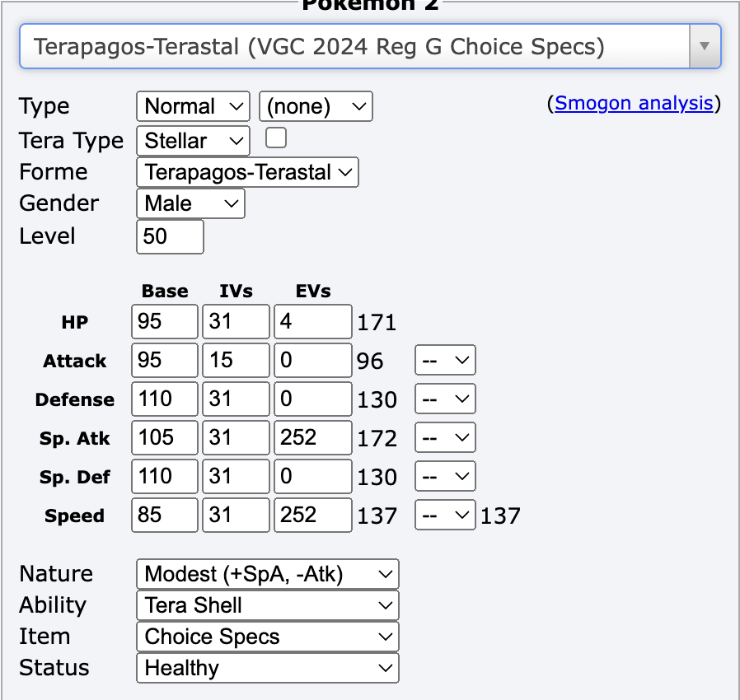740x700 pixels.
Task: Open the Attack stat boost dropdown
Action: coord(445,360)
